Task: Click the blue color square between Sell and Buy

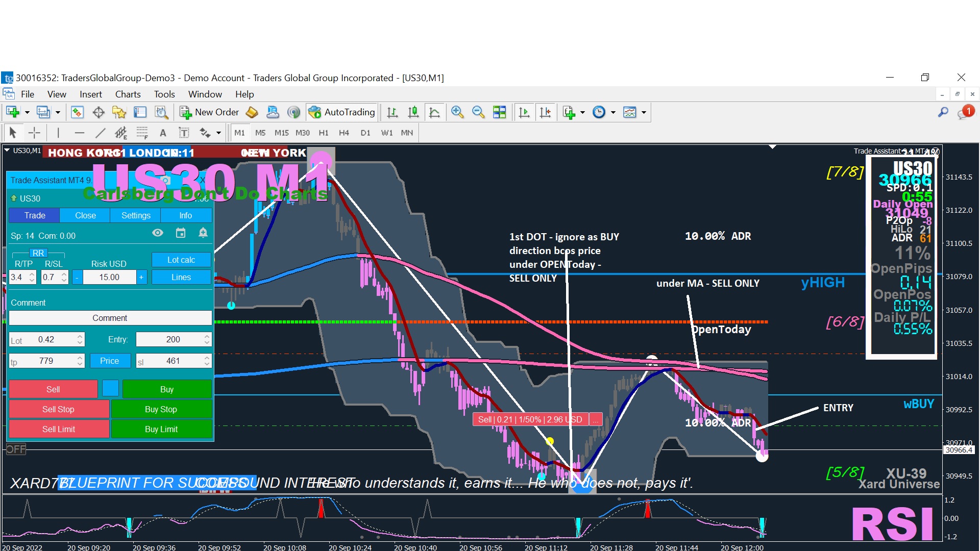Action: pyautogui.click(x=110, y=389)
